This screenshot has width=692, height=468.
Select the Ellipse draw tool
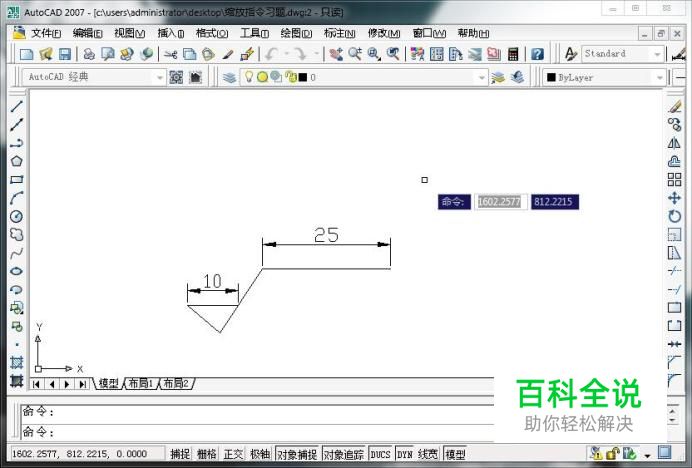pos(16,271)
